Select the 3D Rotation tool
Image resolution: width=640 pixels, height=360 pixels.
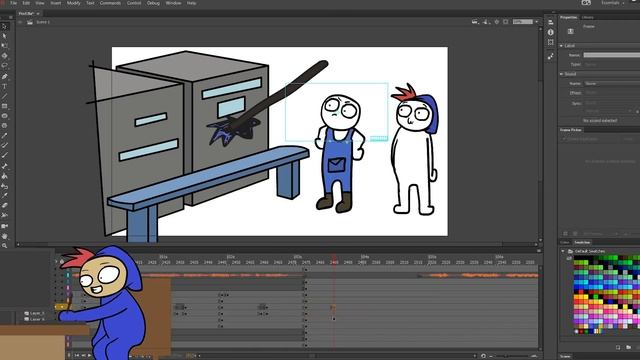click(x=4, y=56)
